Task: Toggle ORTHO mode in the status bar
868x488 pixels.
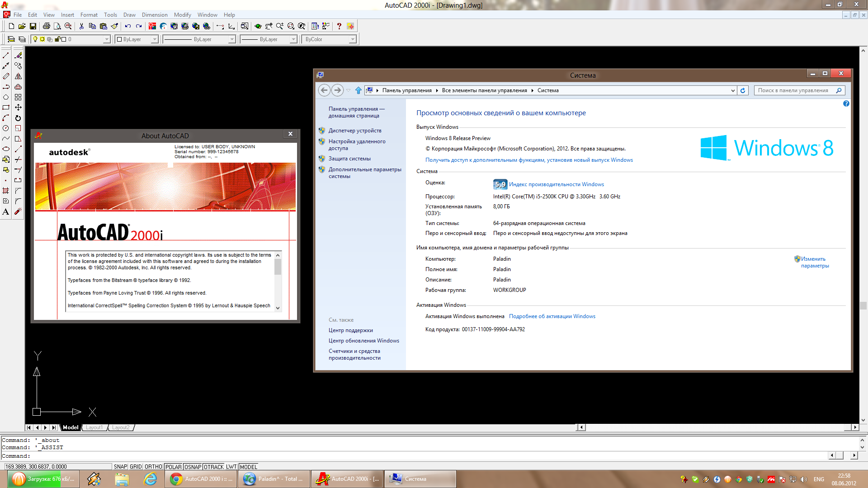Action: pyautogui.click(x=153, y=467)
